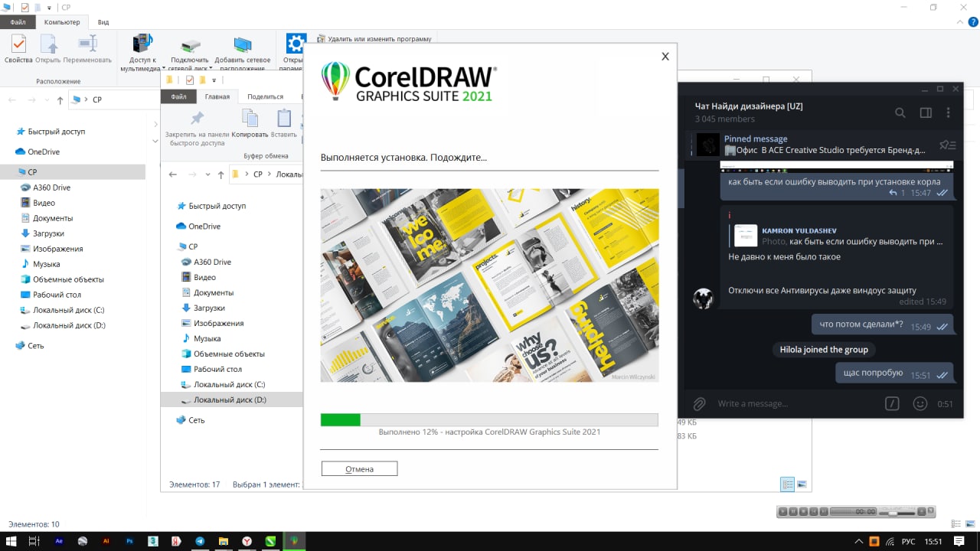Open the quick access toolbar dropdown in back Explorer
980x551 pixels.
pos(50,7)
